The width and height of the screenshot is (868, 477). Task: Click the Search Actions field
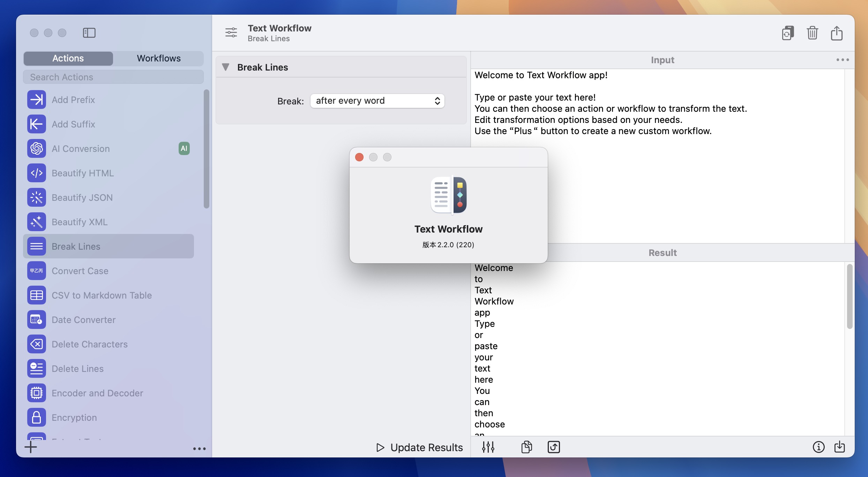[x=113, y=77]
